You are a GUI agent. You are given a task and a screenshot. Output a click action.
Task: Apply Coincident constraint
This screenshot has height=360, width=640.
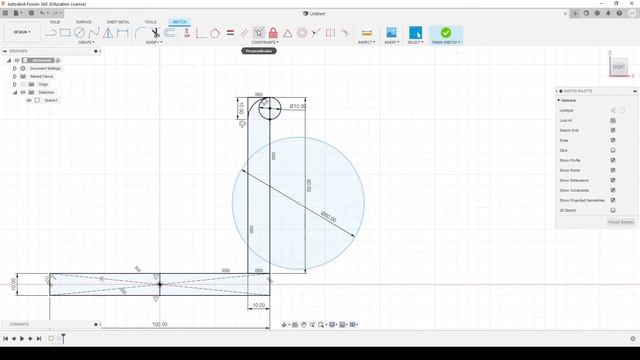201,33
